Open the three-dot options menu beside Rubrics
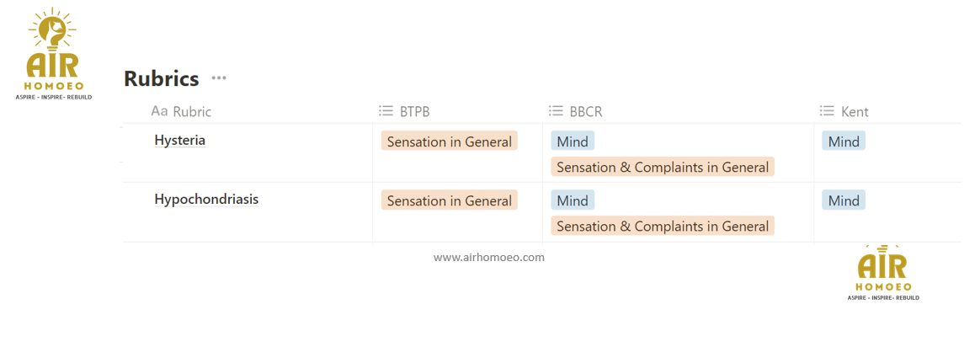The height and width of the screenshot is (363, 980). point(219,78)
